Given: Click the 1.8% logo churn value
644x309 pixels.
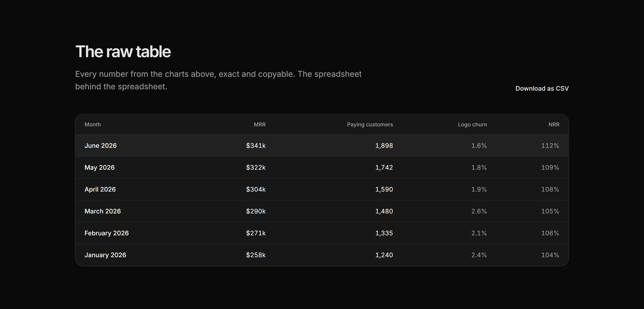Looking at the screenshot, I should [479, 167].
